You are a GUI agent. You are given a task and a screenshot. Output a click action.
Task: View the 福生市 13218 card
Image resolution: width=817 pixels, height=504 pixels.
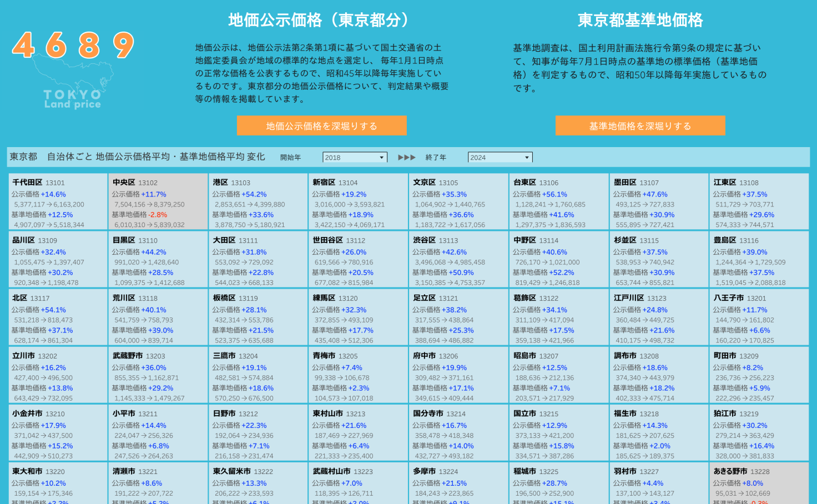(659, 432)
